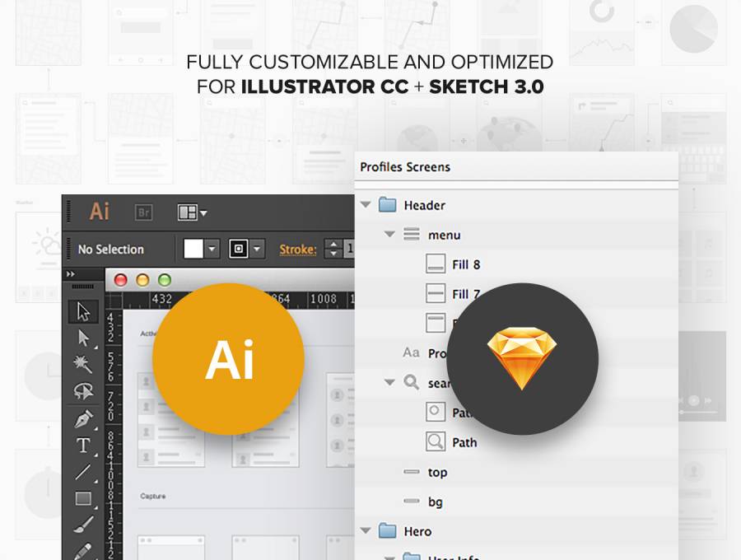Screen dimensions: 741x560
Task: Open Adobe Bridge via Br icon
Action: [x=143, y=212]
